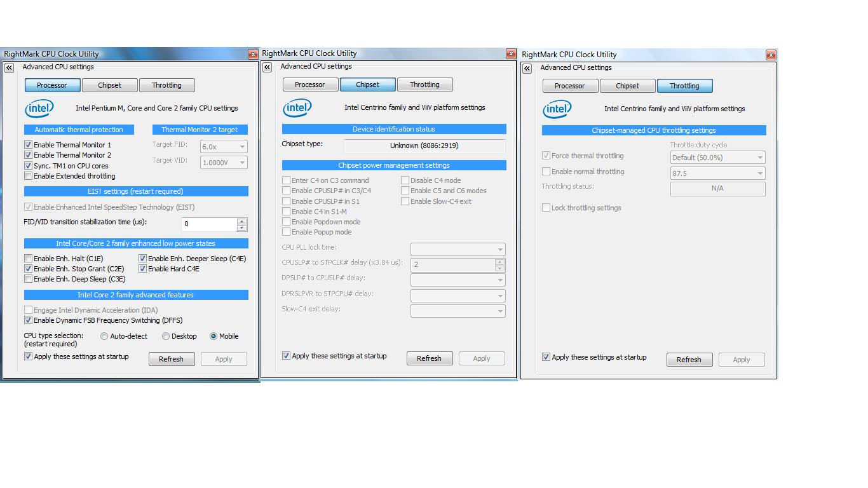Select Processor tab in right window
Viewport: 868px width, 488px height.
(570, 86)
